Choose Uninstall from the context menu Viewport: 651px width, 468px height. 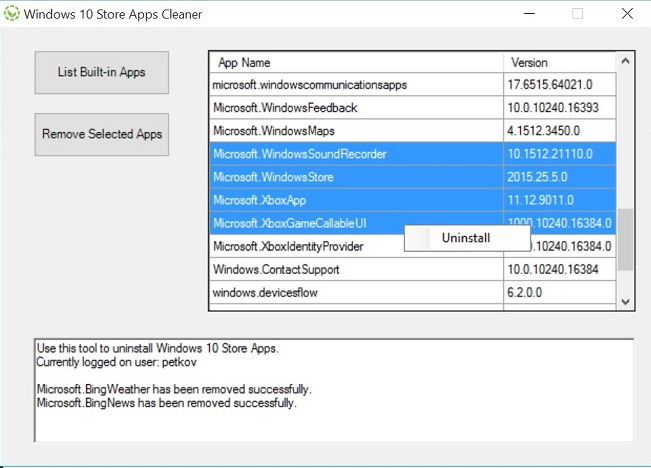click(x=467, y=238)
